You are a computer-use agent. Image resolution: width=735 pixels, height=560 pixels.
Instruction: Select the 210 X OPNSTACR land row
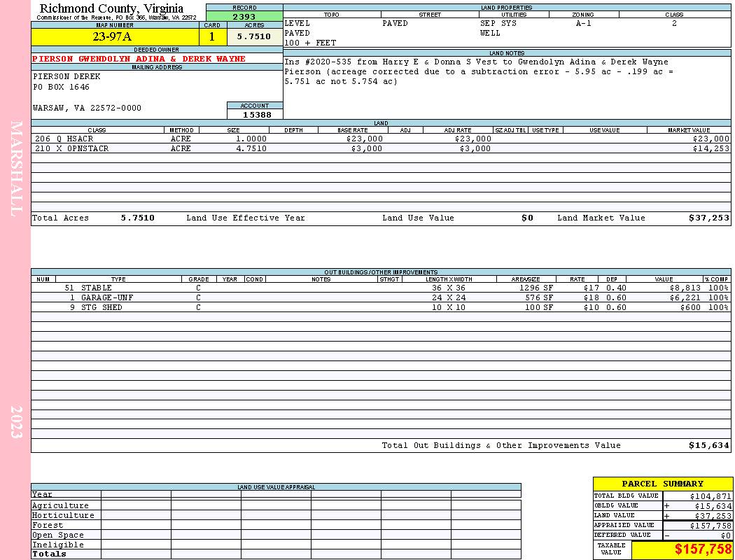[381, 148]
